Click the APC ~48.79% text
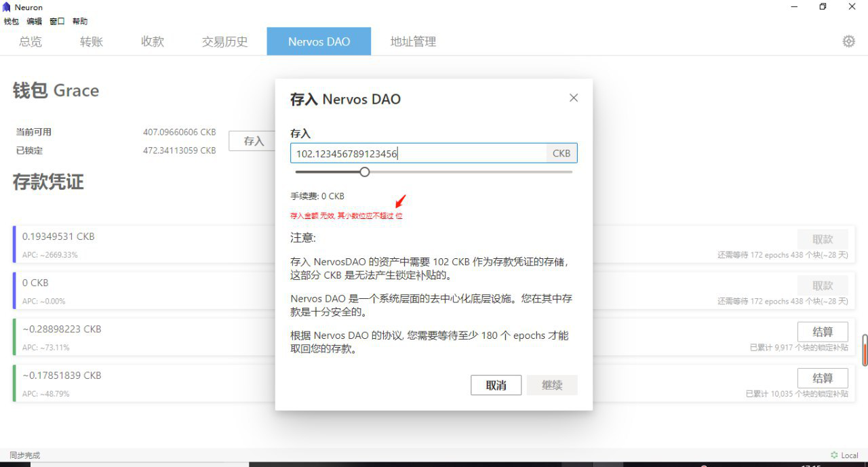This screenshot has height=467, width=868. point(46,393)
